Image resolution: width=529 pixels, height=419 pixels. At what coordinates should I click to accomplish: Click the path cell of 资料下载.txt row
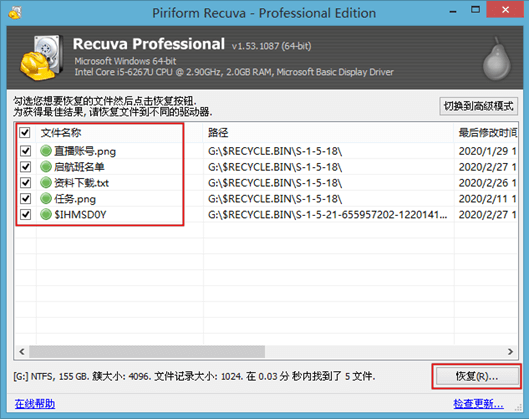click(275, 183)
